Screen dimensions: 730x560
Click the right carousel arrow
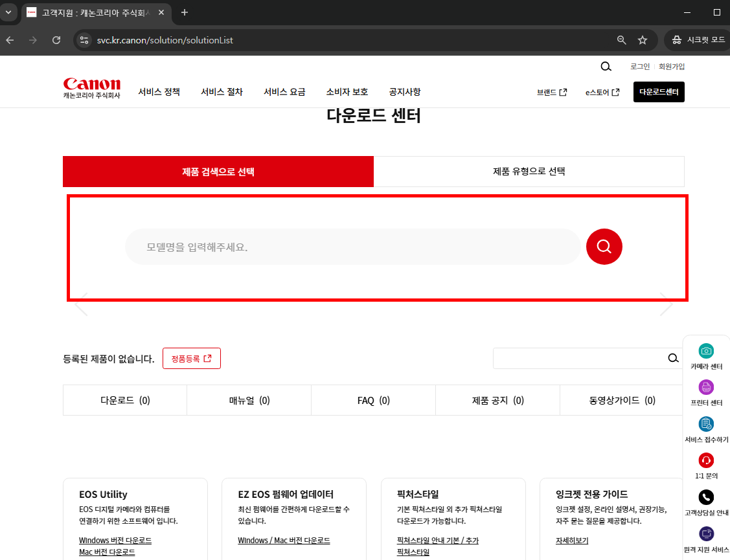pyautogui.click(x=667, y=303)
